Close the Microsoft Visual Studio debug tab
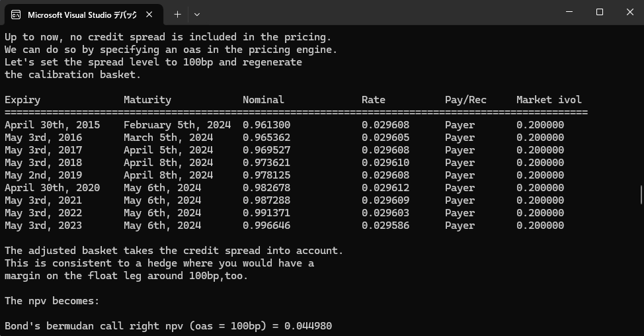 click(x=149, y=15)
